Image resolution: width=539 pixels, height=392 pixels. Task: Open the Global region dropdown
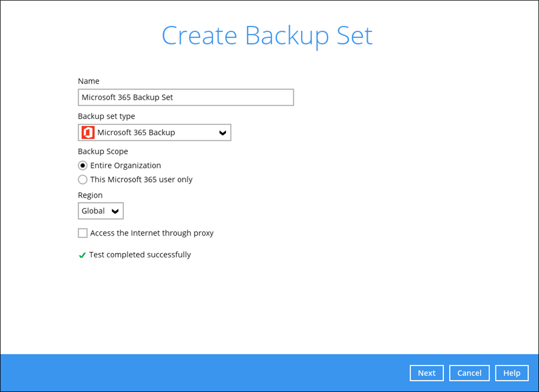101,211
